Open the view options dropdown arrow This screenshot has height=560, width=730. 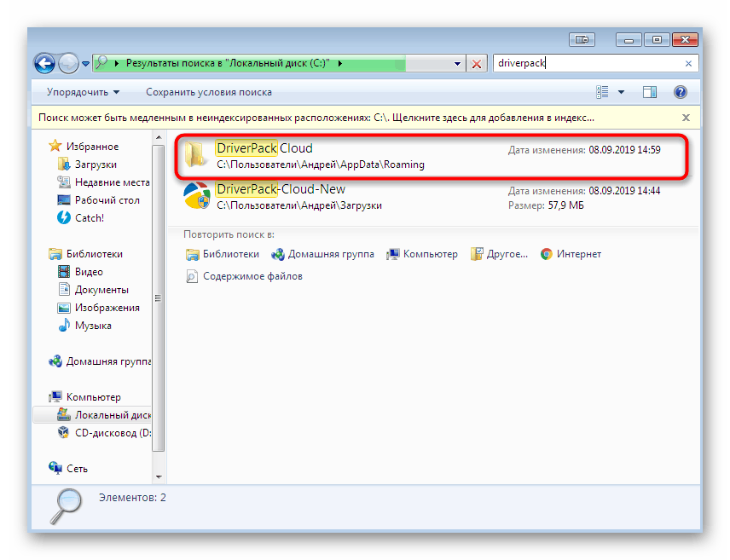(x=621, y=92)
